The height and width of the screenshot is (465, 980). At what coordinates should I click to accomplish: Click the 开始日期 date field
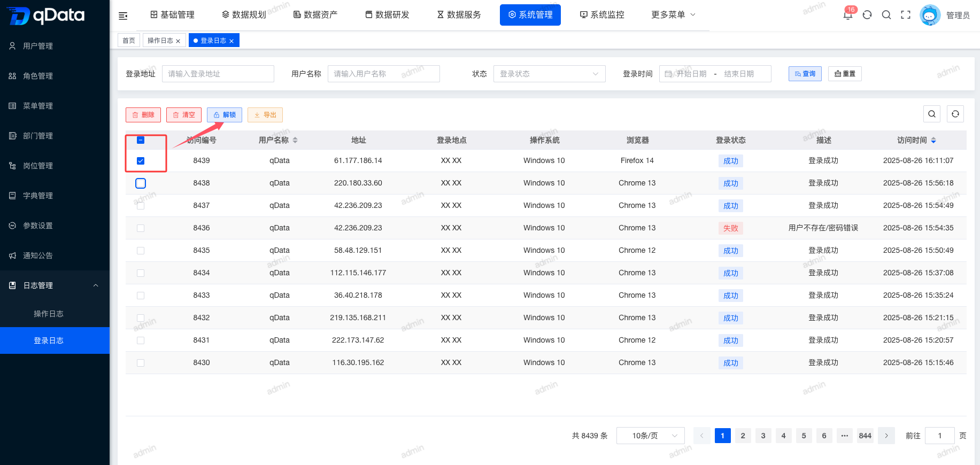pyautogui.click(x=691, y=74)
